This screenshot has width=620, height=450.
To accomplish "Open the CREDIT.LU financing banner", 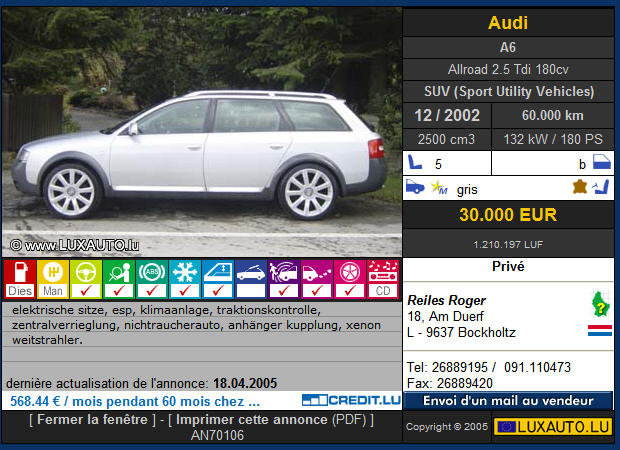I will [x=350, y=400].
